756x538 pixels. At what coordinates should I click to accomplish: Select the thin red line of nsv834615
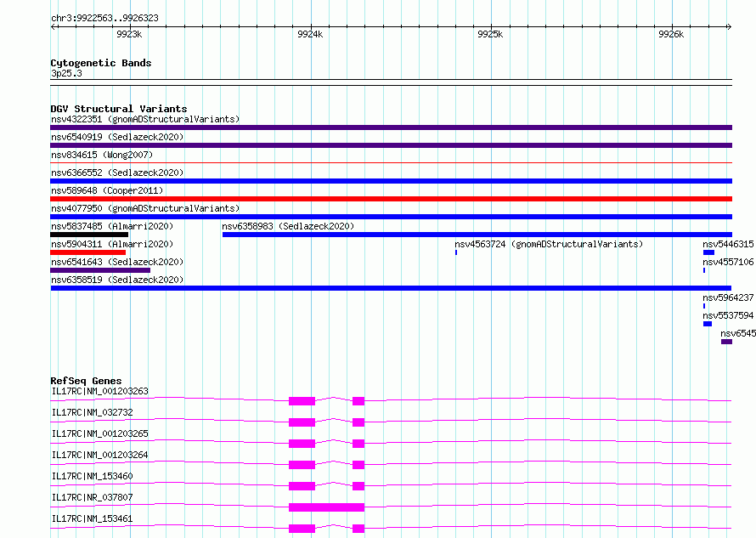[391, 163]
